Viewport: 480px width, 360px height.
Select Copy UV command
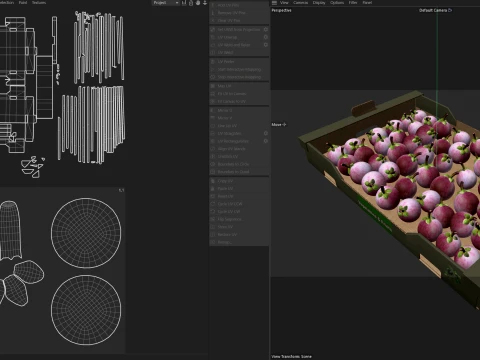coord(239,181)
